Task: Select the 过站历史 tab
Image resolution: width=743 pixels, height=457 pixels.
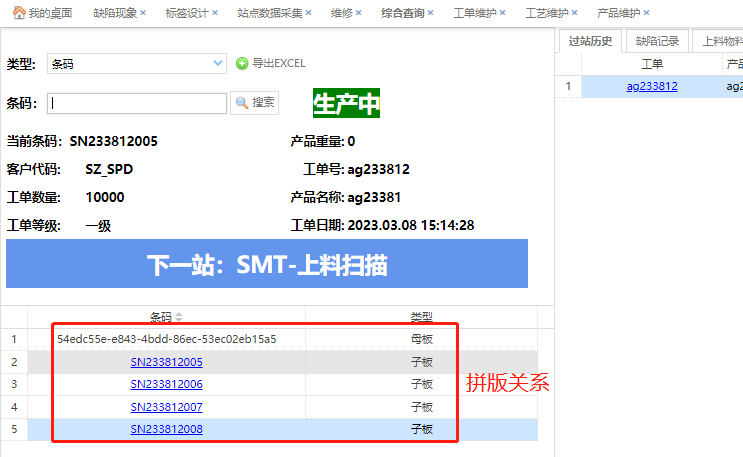Action: click(590, 41)
